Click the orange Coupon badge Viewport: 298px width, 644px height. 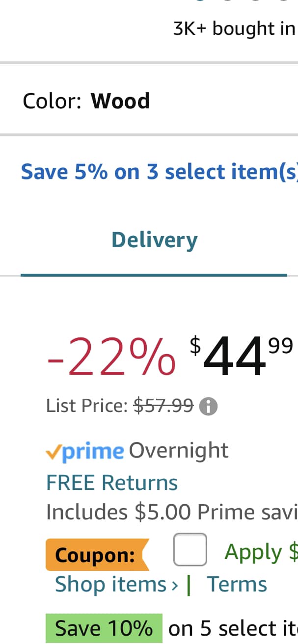click(x=96, y=555)
